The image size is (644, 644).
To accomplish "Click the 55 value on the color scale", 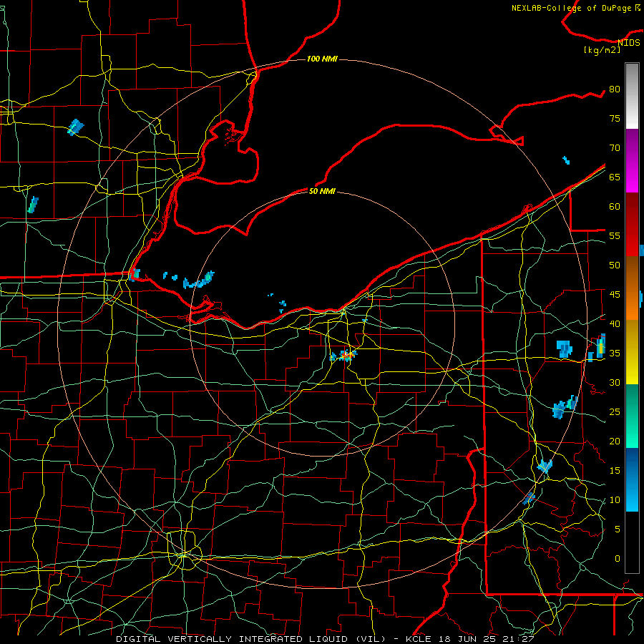I will [x=615, y=235].
